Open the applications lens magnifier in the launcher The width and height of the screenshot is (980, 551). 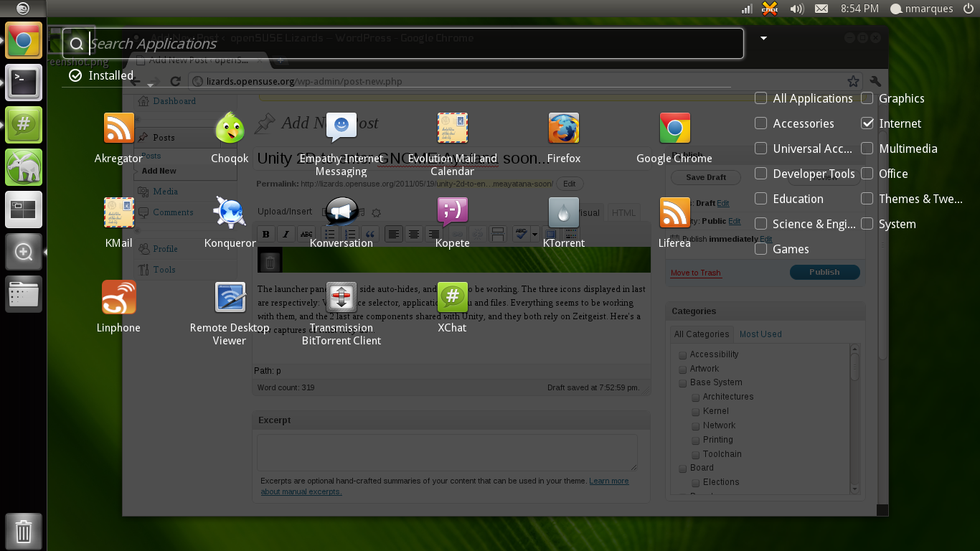pos(24,252)
